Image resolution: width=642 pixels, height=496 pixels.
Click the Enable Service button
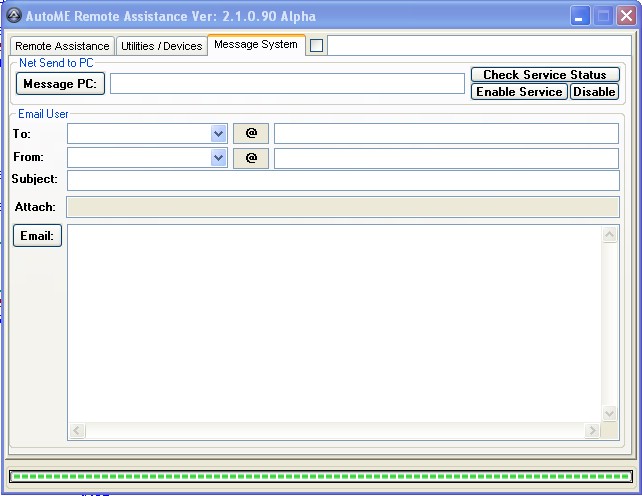coord(519,92)
